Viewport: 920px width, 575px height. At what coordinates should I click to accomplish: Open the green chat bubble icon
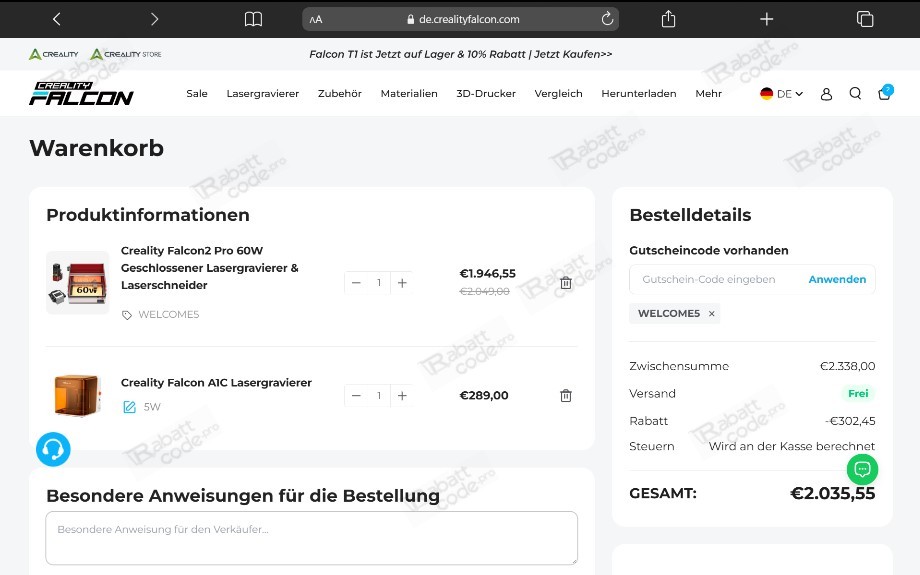point(862,469)
